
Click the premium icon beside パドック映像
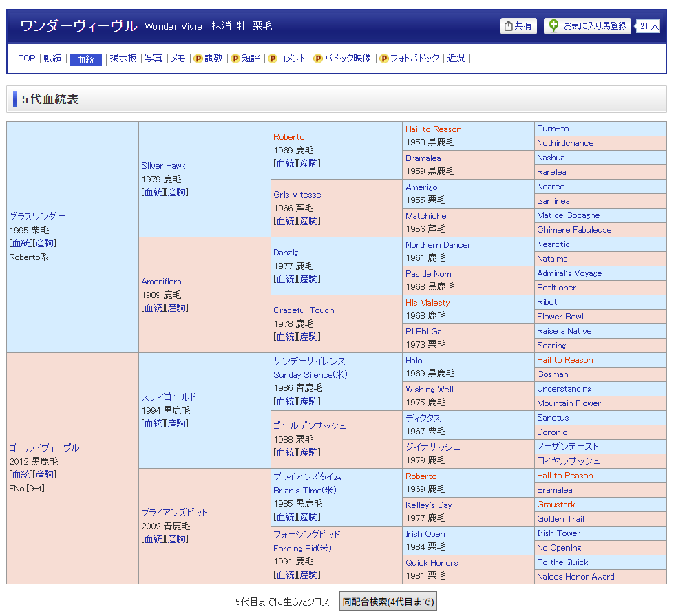coord(317,59)
